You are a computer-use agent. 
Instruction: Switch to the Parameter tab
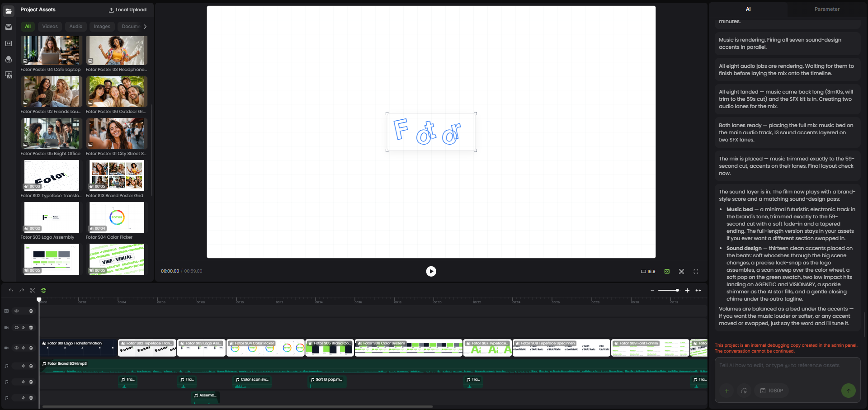[x=827, y=9]
